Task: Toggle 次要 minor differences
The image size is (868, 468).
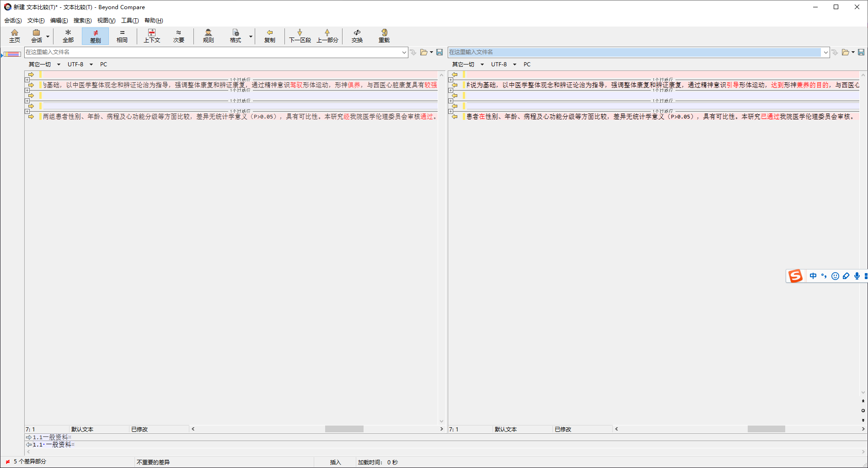Action: point(178,36)
